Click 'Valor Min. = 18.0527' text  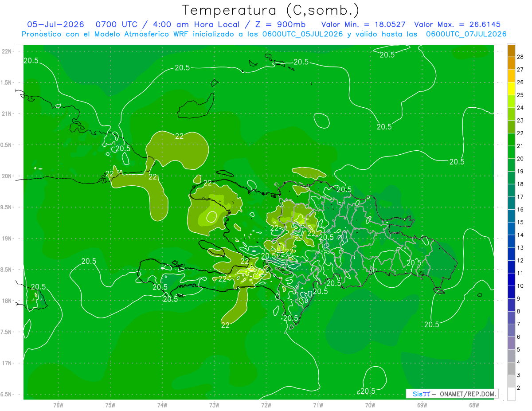click(x=363, y=24)
